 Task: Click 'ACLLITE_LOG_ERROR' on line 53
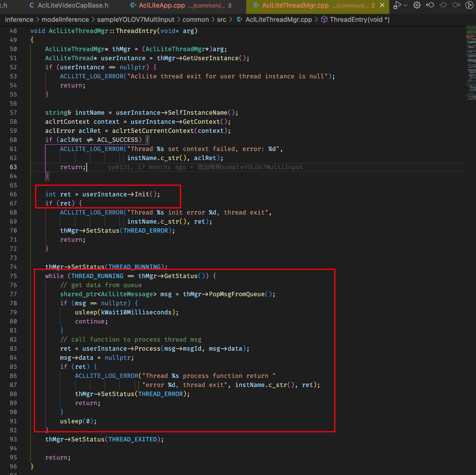click(x=92, y=76)
